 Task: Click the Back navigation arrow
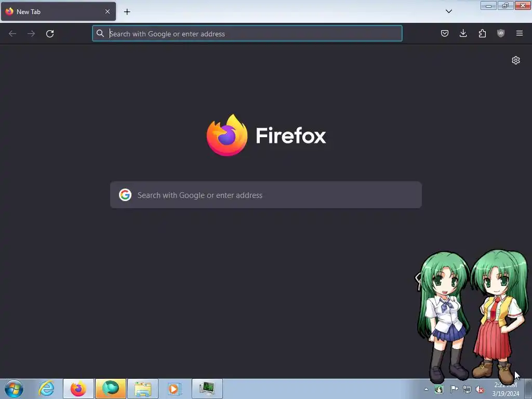click(12, 34)
